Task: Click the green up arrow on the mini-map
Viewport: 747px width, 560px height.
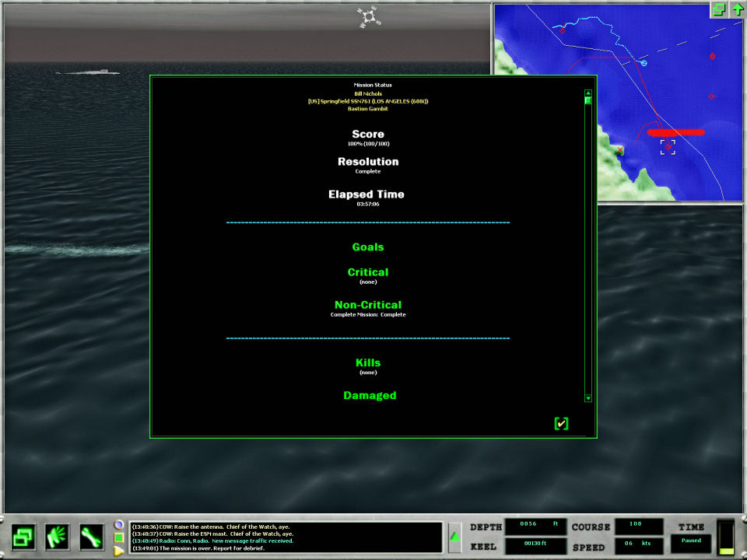Action: point(737,9)
